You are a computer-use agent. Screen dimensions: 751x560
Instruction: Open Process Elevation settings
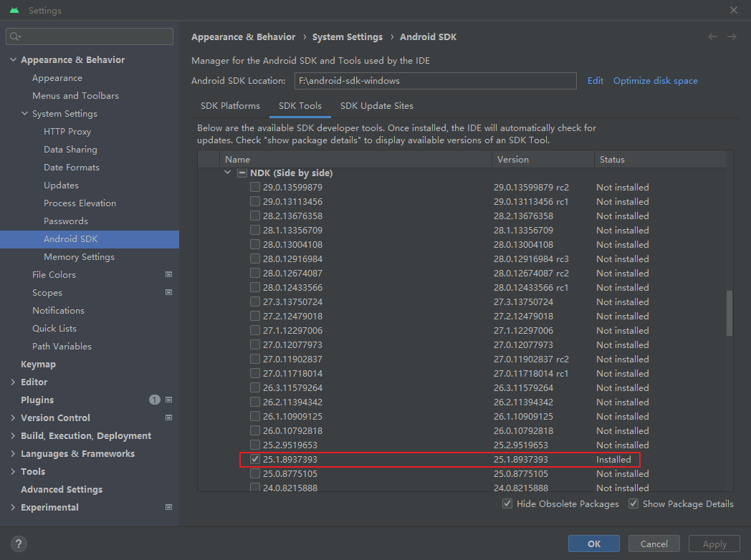(80, 203)
